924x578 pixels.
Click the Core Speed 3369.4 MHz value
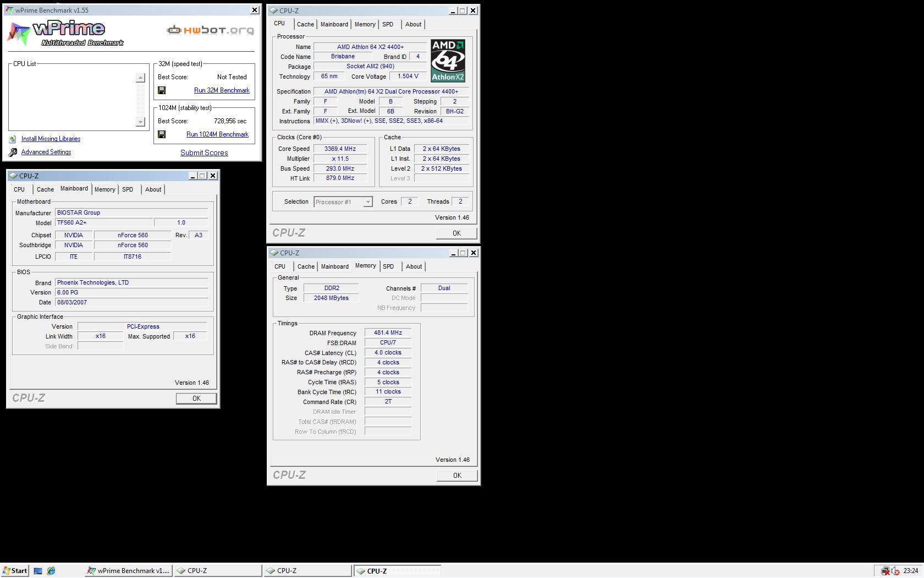click(340, 149)
